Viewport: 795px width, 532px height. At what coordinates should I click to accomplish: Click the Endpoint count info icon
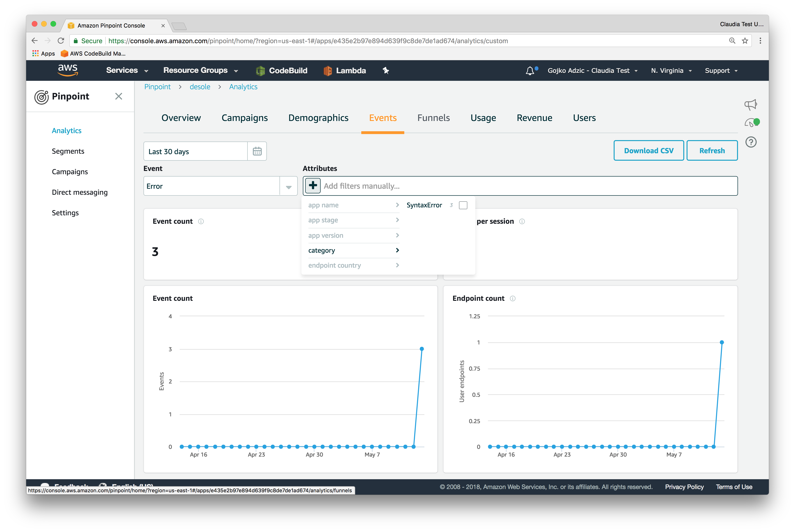(512, 298)
